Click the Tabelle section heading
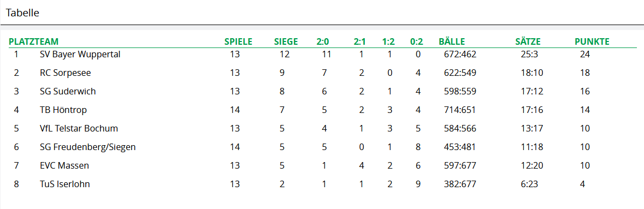The height and width of the screenshot is (209, 644). pyautogui.click(x=22, y=13)
